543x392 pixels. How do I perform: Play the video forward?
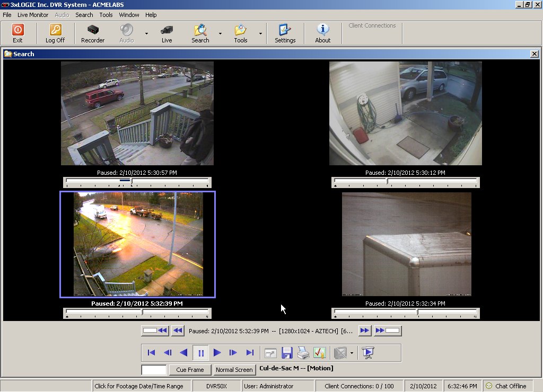(217, 353)
